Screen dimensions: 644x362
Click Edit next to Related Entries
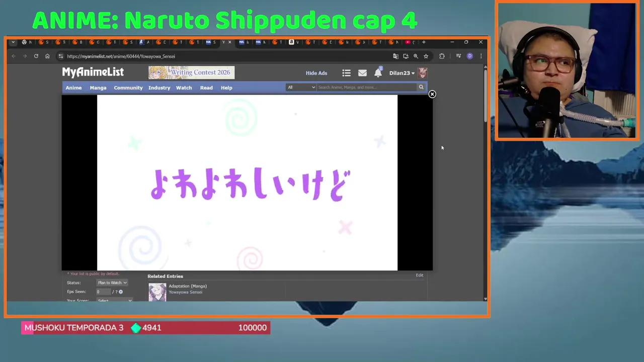pyautogui.click(x=420, y=275)
